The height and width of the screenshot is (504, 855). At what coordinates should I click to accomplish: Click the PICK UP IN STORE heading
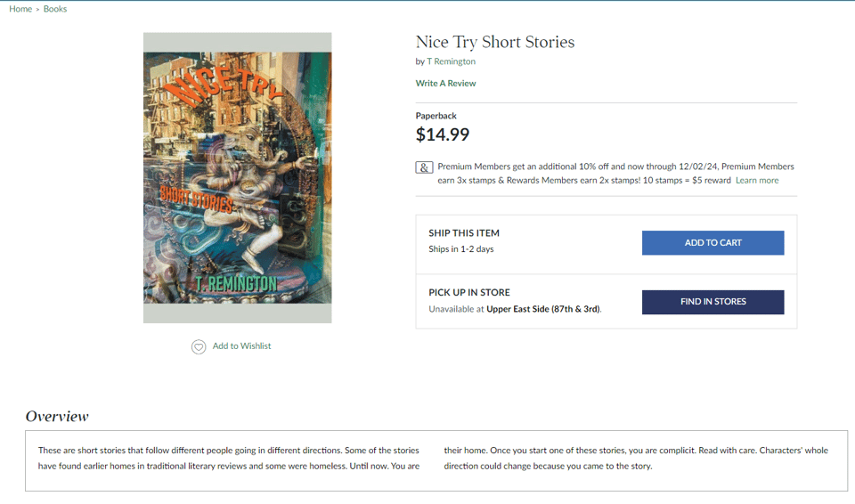(468, 292)
